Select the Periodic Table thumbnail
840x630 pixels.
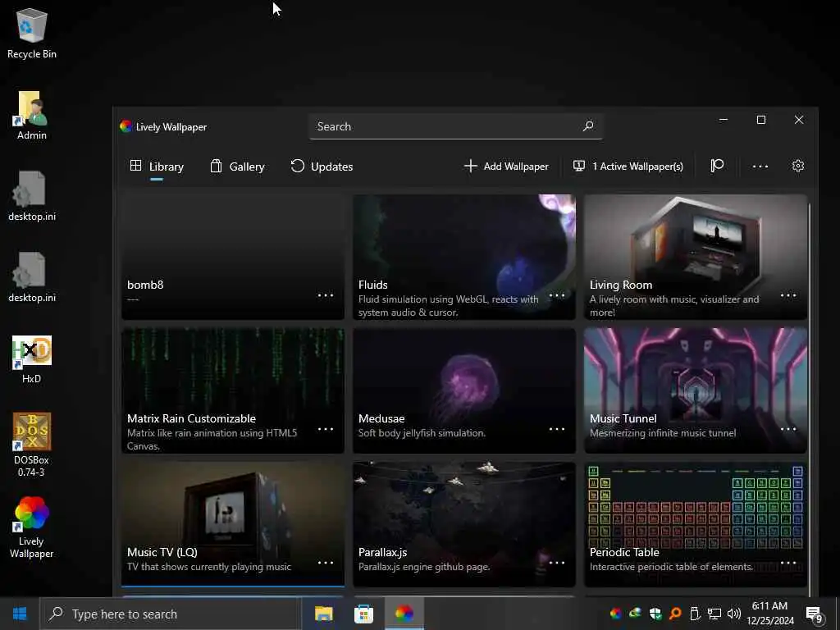[x=696, y=524]
